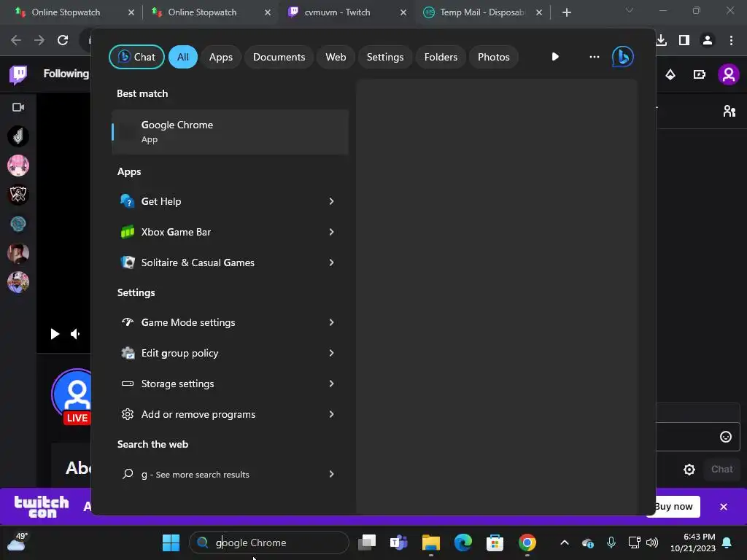
Task: Open Chrome three-dot menu
Action: 731,40
